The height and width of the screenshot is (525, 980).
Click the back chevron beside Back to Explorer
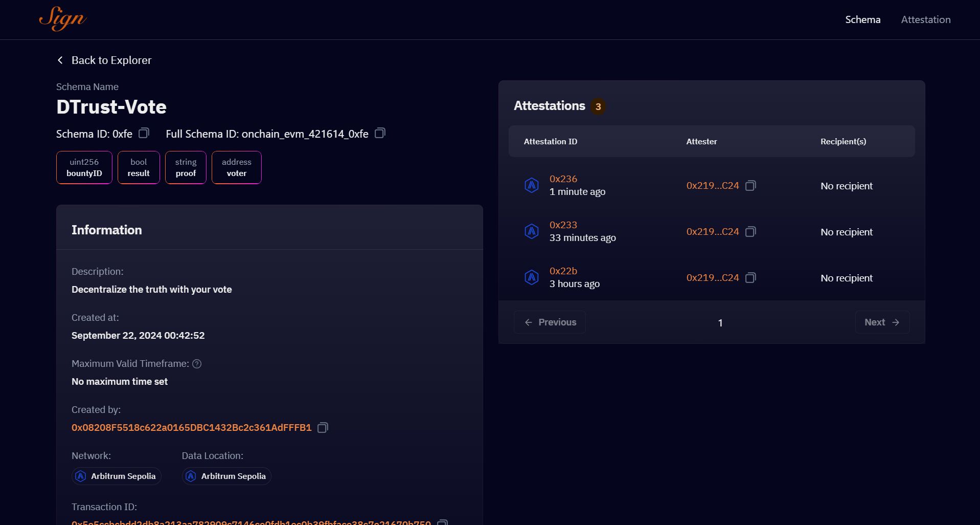[60, 60]
